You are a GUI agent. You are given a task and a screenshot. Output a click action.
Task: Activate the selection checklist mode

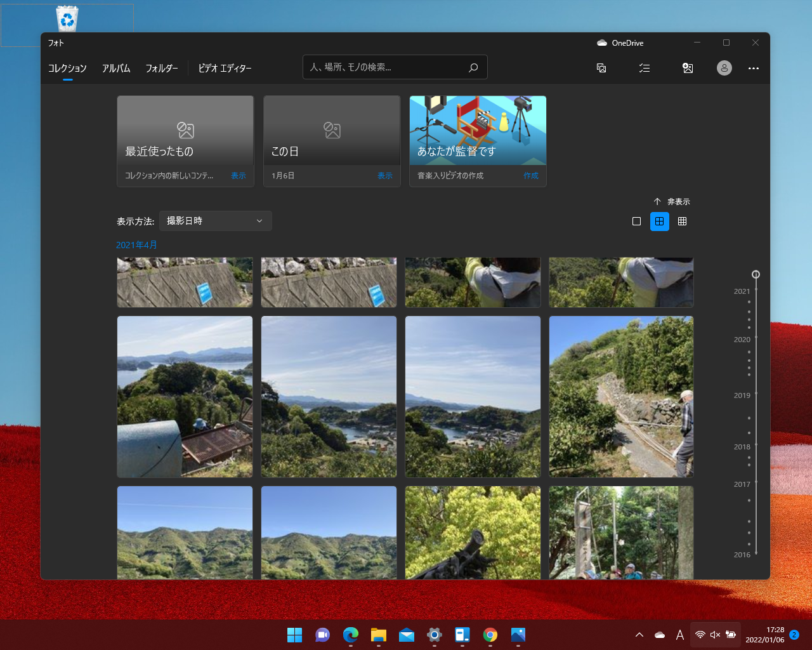coord(645,68)
